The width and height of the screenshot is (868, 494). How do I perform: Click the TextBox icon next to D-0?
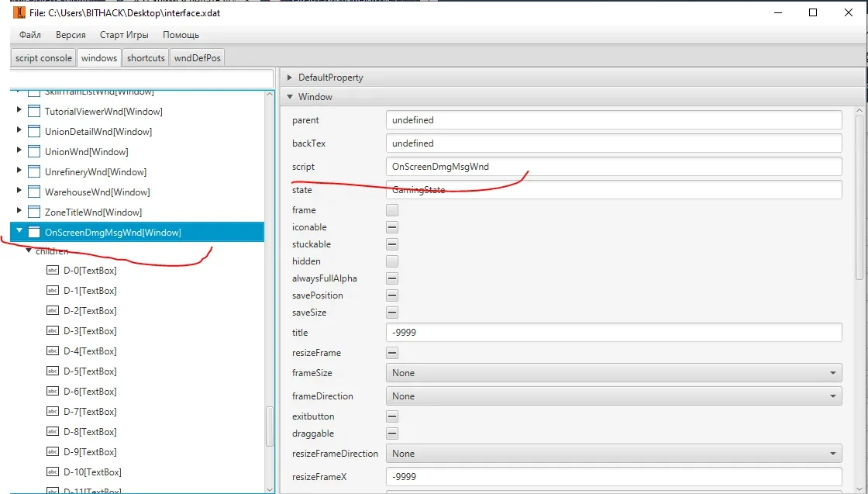tap(53, 271)
